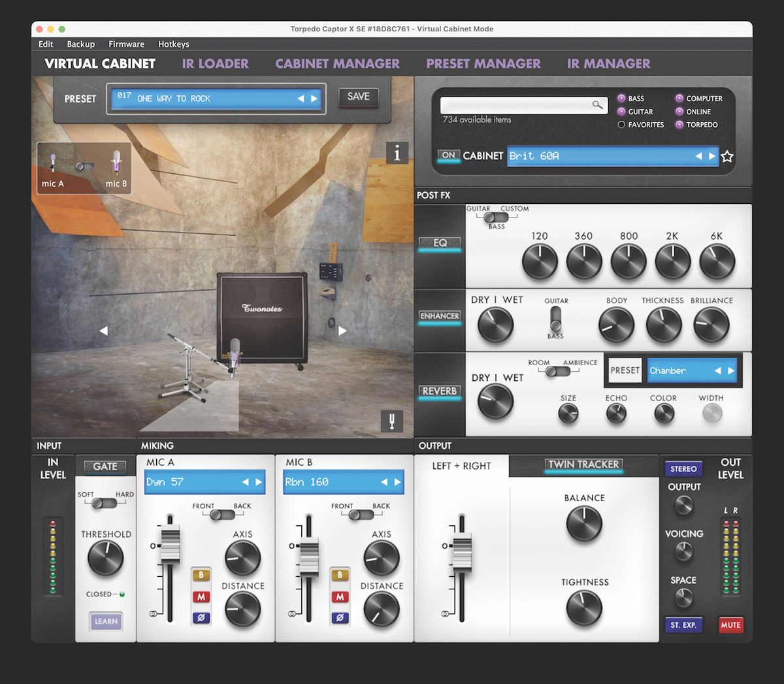Open the Firmware menu
Viewport: 784px width, 684px height.
click(126, 44)
